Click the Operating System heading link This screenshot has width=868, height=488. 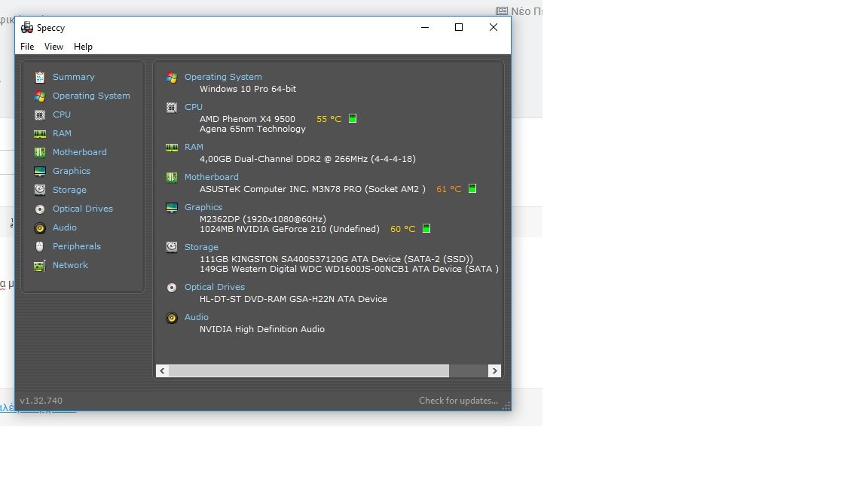click(x=223, y=77)
